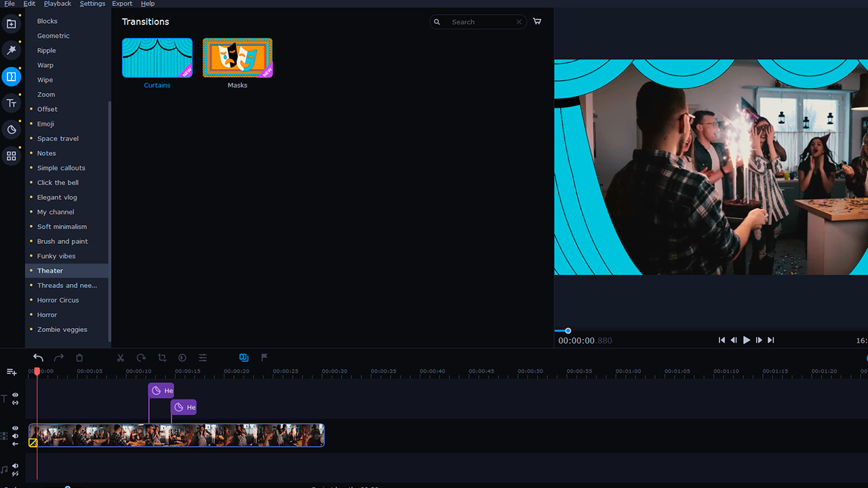Add a marker flag to the timeline
868x488 pixels.
click(264, 358)
